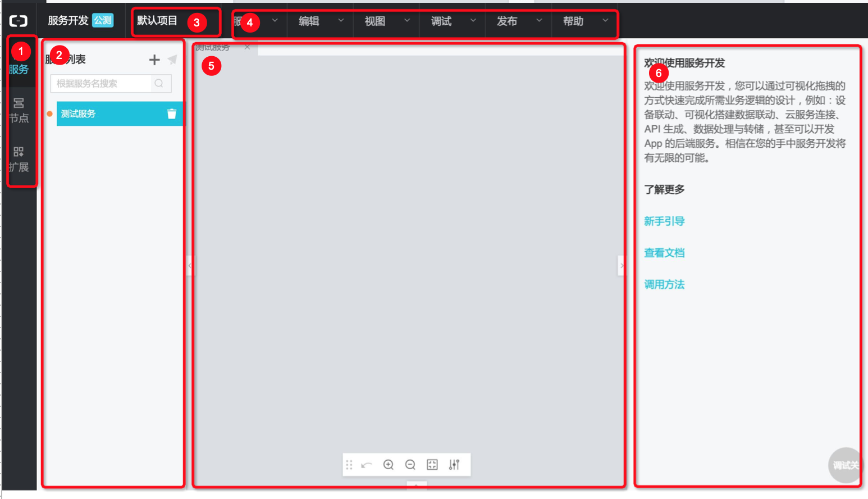
Task: Click the 根据服务名搜索 search field
Action: pos(101,84)
